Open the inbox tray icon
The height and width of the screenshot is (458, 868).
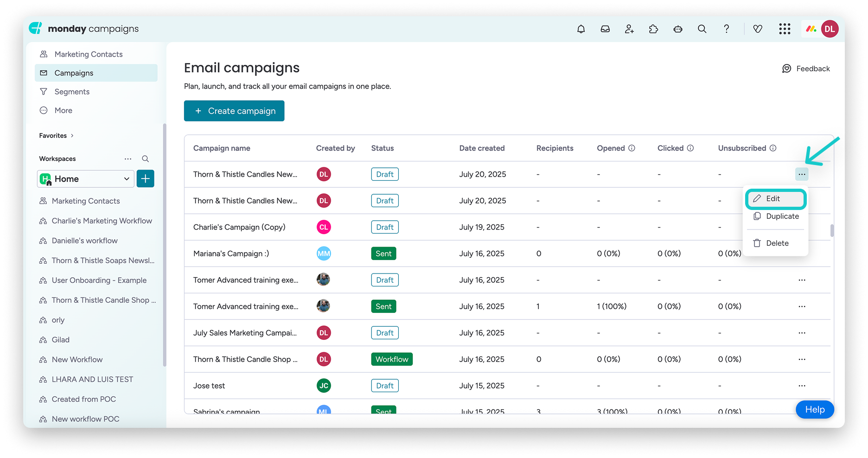[605, 29]
